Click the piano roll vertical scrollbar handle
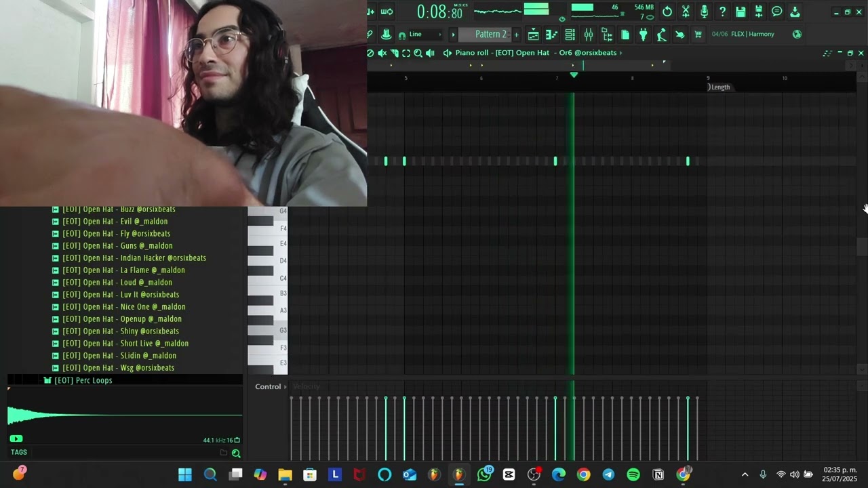Screen dimensions: 868x488 coord(862,247)
